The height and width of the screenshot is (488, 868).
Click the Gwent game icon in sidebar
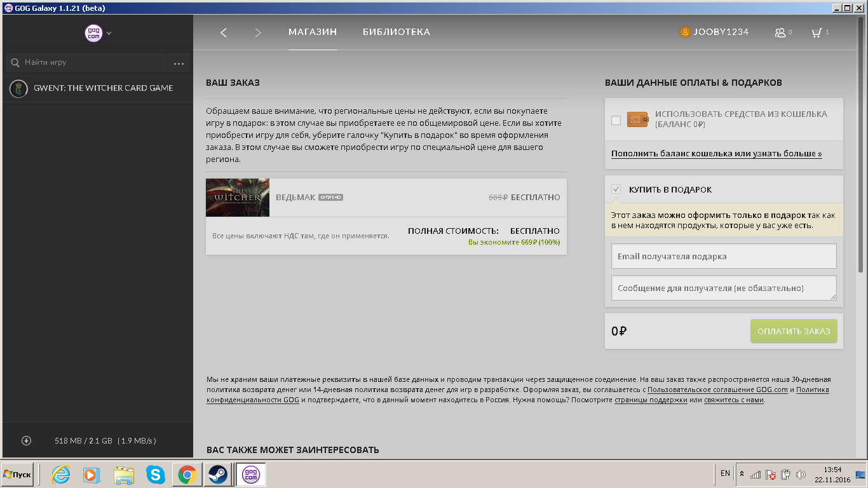(18, 88)
